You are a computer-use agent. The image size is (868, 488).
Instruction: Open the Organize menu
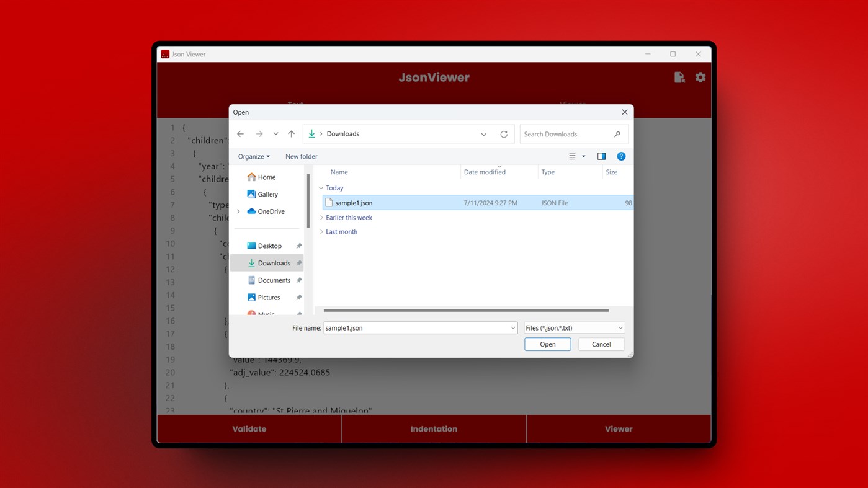point(254,156)
